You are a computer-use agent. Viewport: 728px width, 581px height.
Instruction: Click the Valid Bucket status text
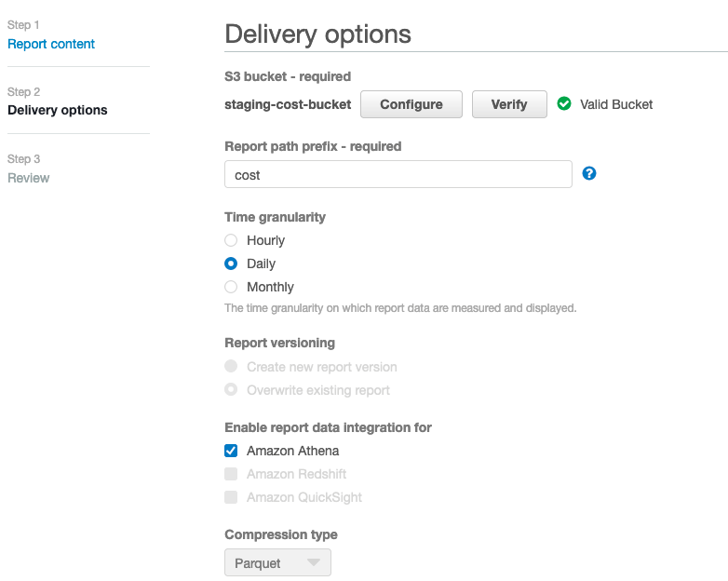[x=616, y=104]
